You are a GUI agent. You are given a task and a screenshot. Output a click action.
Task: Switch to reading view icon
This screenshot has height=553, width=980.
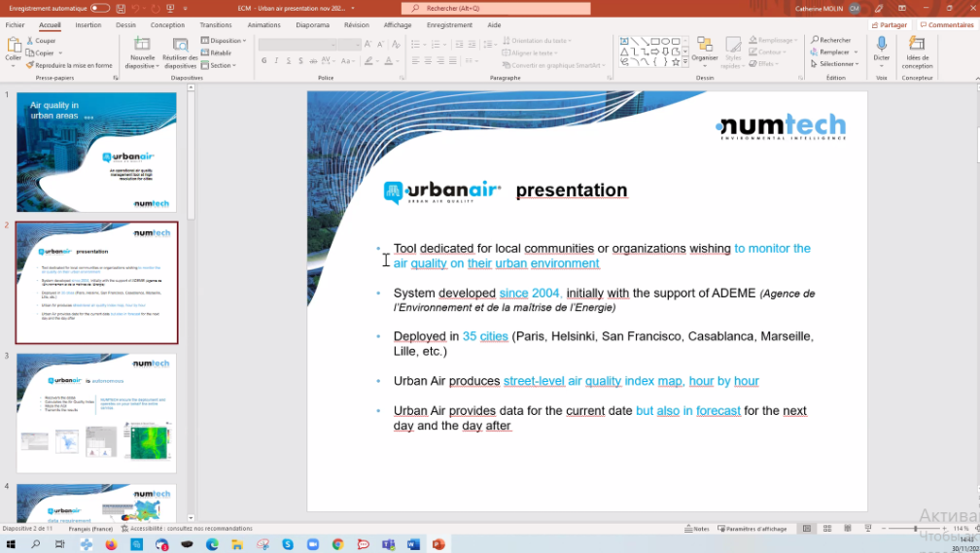pyautogui.click(x=848, y=529)
